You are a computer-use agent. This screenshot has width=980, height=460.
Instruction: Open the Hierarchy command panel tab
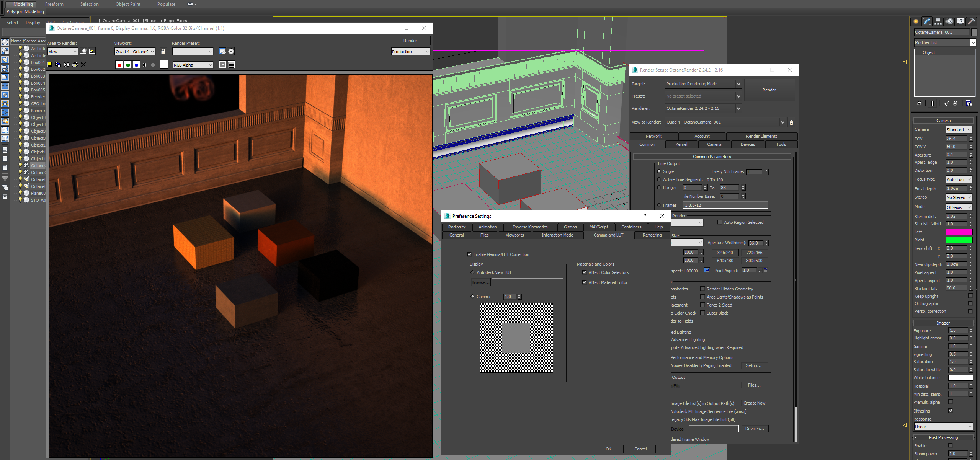[938, 21]
